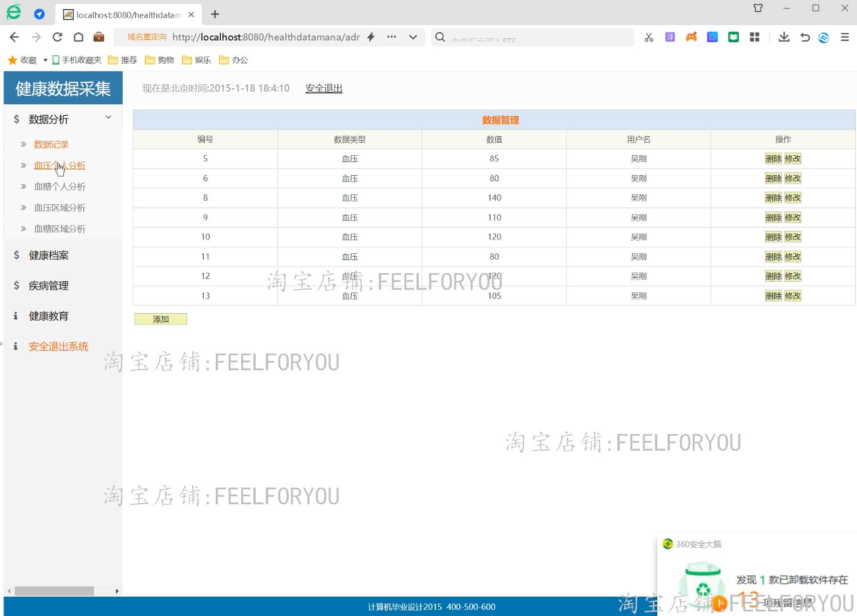Click the 安全退出 link in header

[x=324, y=88]
